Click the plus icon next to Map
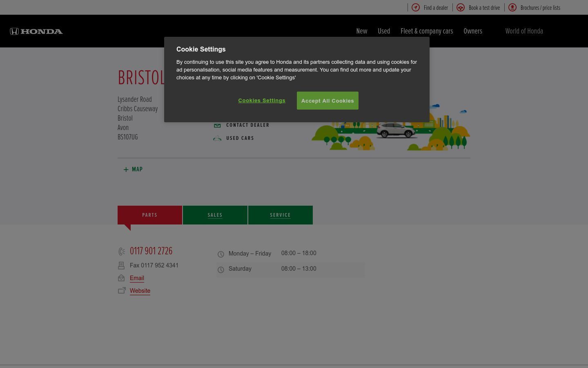Viewport: 588px width, 368px height. coord(126,169)
